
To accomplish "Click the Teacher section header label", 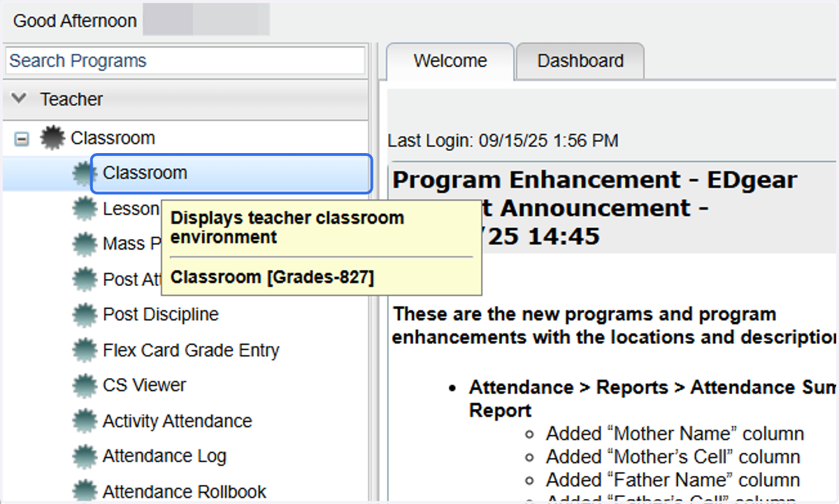I will (71, 99).
